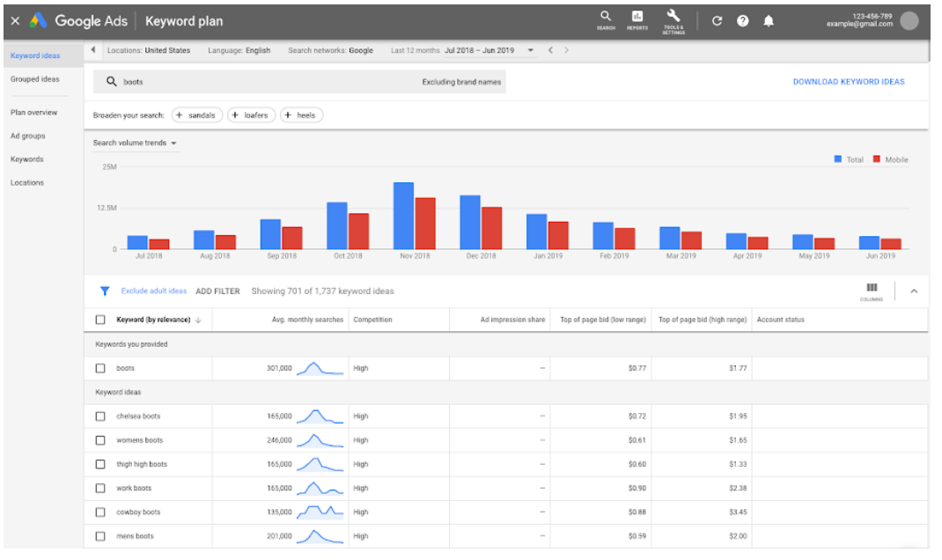Check the box for chelsea boots
This screenshot has height=560, width=942.
pos(100,416)
